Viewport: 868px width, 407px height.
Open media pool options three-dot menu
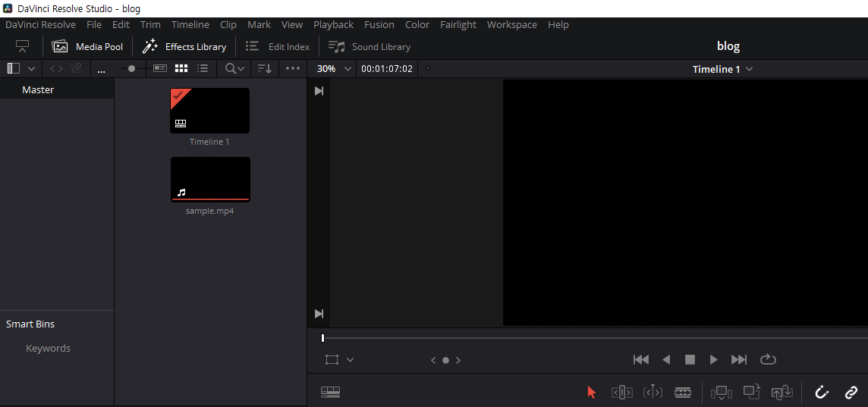pyautogui.click(x=293, y=68)
